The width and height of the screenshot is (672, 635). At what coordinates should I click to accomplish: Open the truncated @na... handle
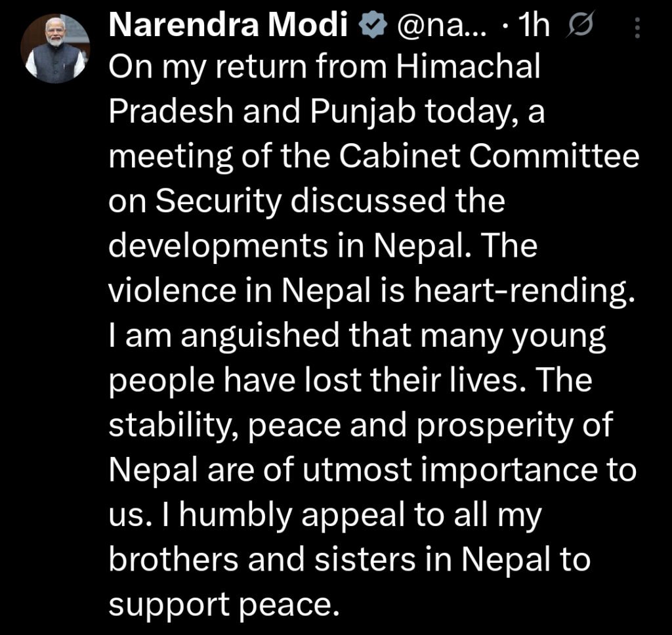tap(443, 27)
